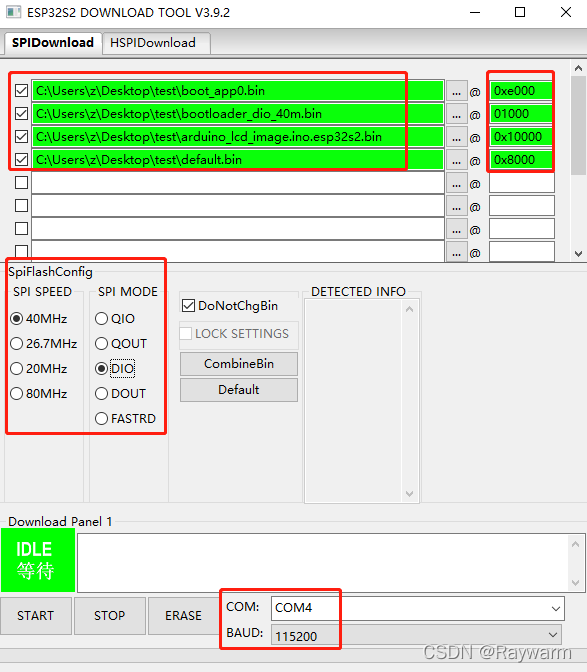Click browse button beside default.bin path
Viewport: 587px width, 672px height.
(x=456, y=160)
